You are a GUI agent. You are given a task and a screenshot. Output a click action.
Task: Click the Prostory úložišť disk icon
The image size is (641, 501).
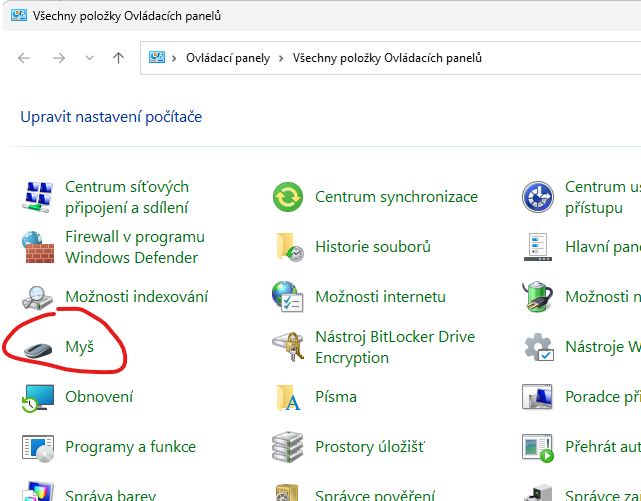point(288,447)
